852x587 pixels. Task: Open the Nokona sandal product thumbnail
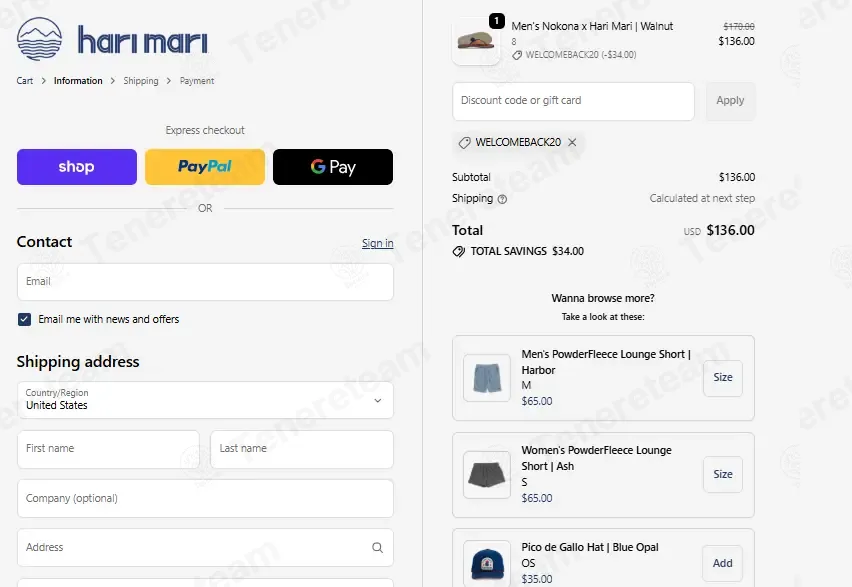476,41
